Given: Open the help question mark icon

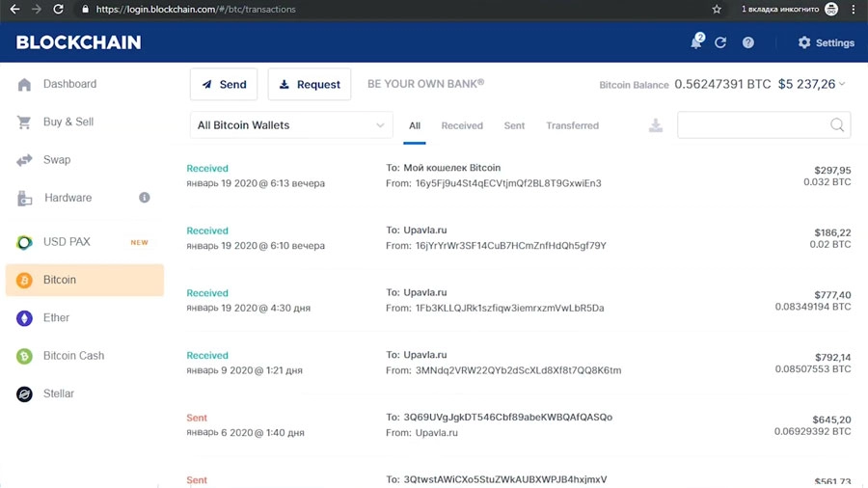Looking at the screenshot, I should point(747,42).
